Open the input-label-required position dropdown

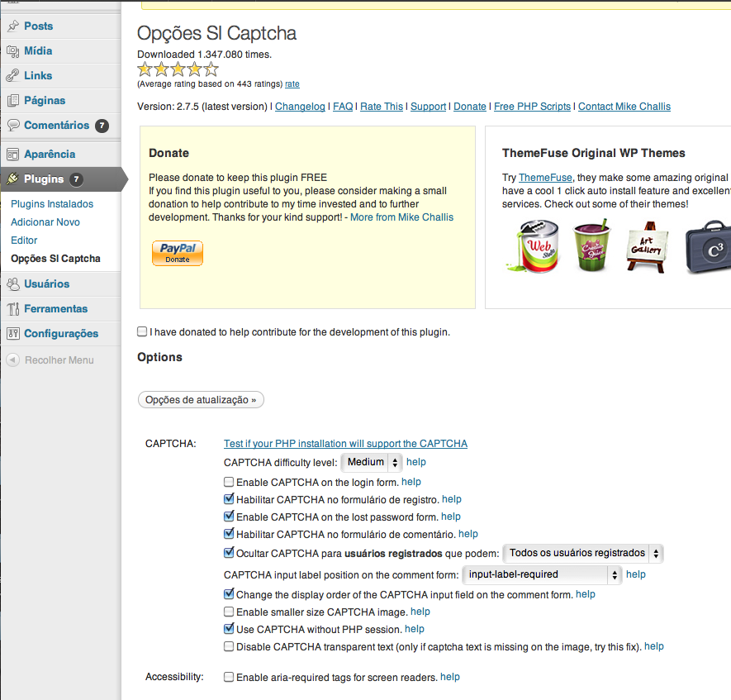(542, 574)
